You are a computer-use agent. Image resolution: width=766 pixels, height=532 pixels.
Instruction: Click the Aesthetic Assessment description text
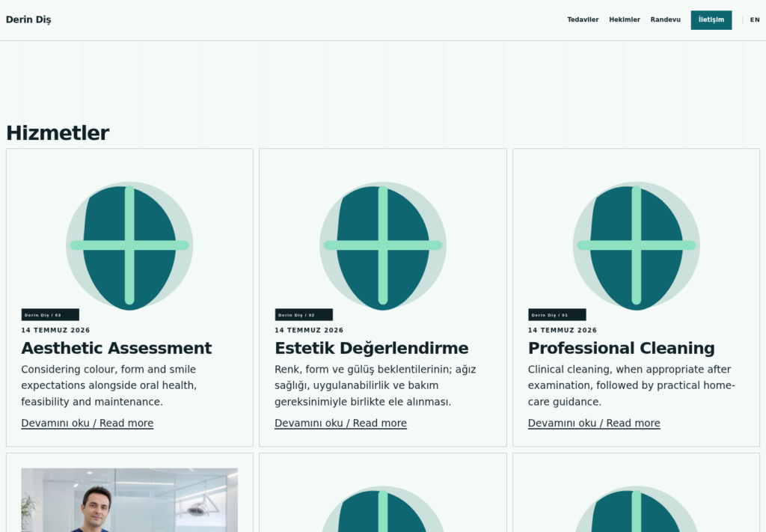click(x=109, y=385)
